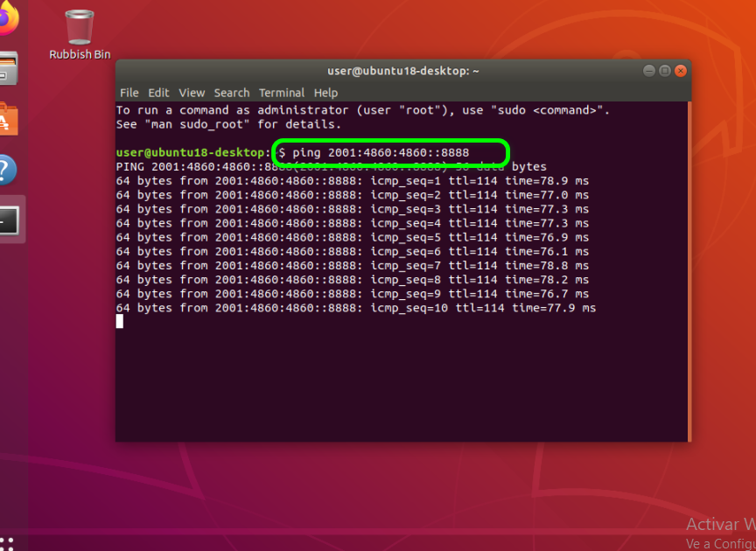Show Applications grid at dock bottom
This screenshot has width=756, height=551.
pos(7,543)
